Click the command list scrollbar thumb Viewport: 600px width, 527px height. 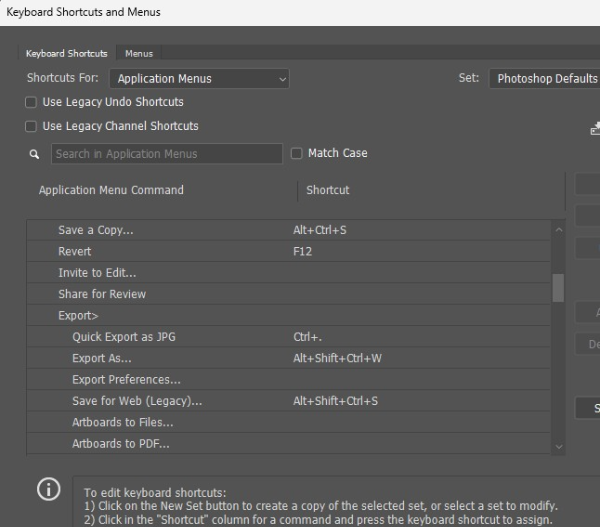[558, 288]
